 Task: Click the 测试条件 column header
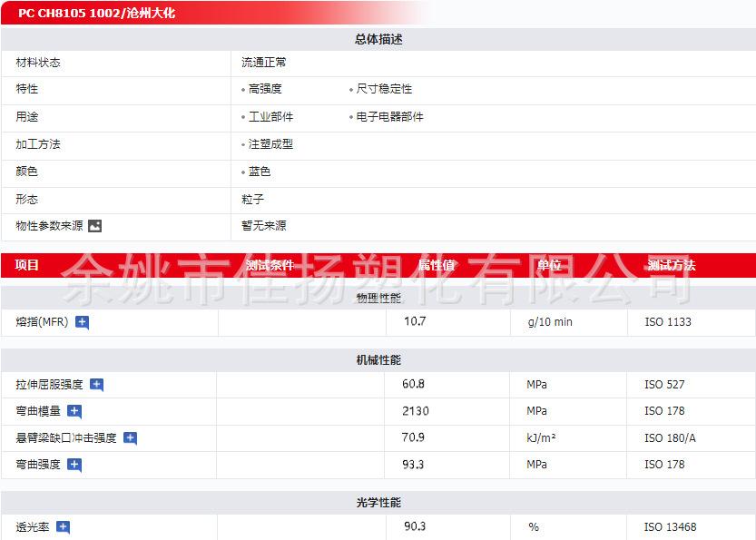270,265
